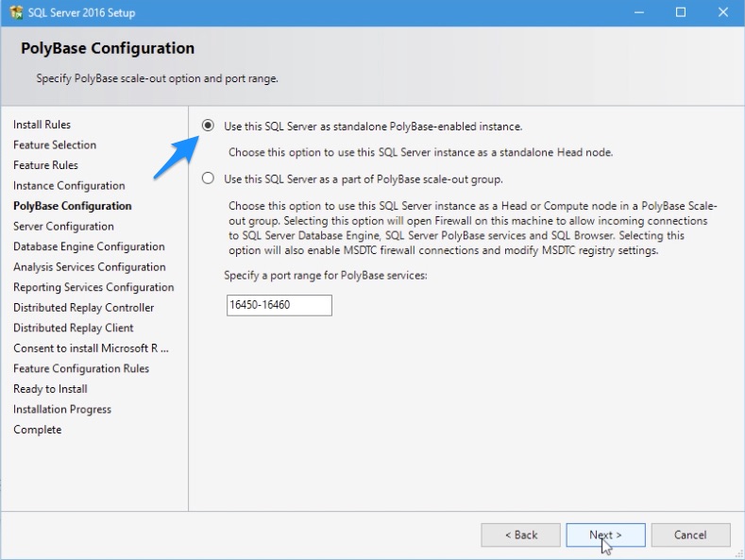The width and height of the screenshot is (745, 560).
Task: Select Feature Configuration Rules step
Action: (81, 369)
